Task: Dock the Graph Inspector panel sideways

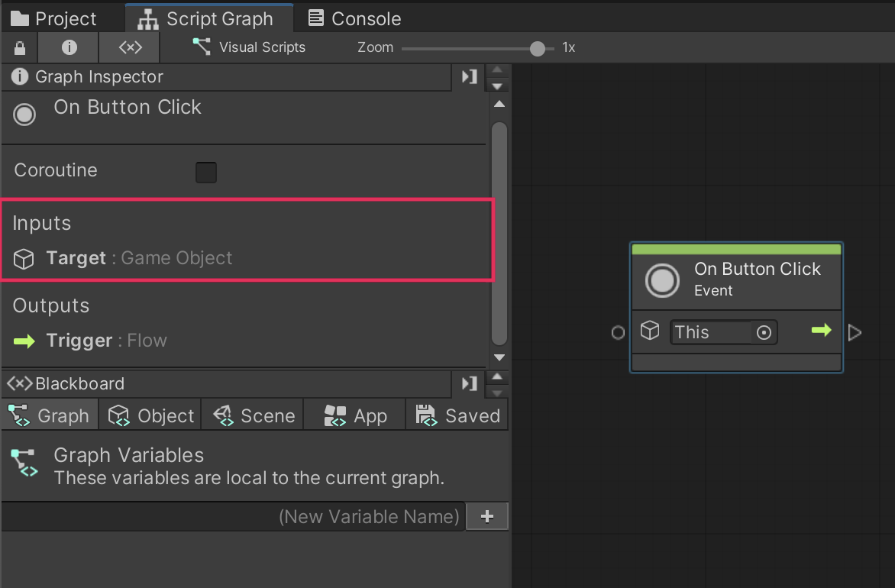Action: click(469, 76)
